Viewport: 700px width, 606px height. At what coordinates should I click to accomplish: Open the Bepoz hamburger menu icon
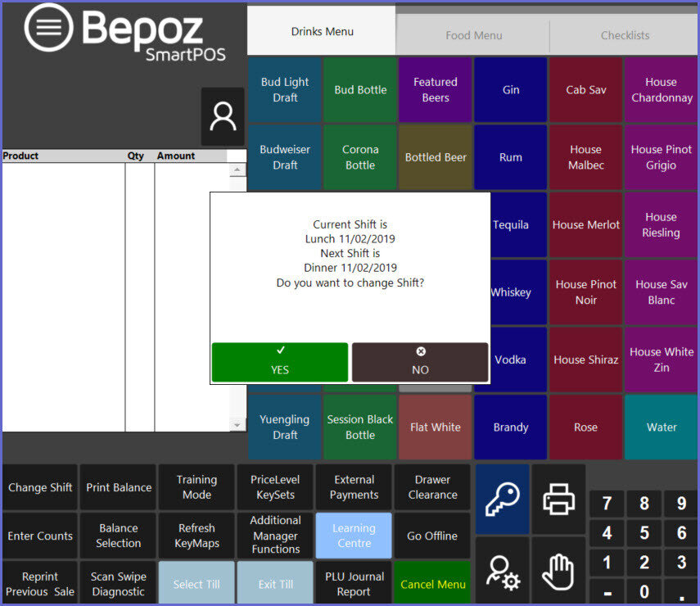pyautogui.click(x=49, y=29)
